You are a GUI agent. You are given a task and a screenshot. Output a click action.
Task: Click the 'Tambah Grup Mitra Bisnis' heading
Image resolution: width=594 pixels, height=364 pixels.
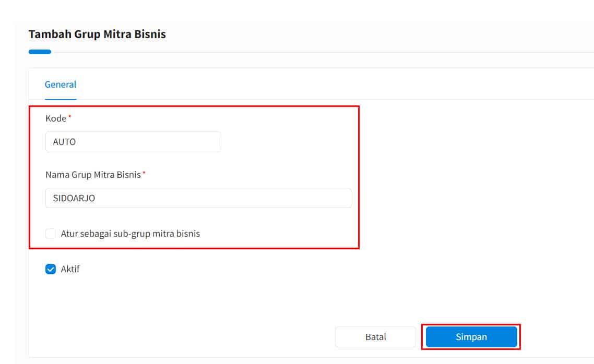point(98,34)
